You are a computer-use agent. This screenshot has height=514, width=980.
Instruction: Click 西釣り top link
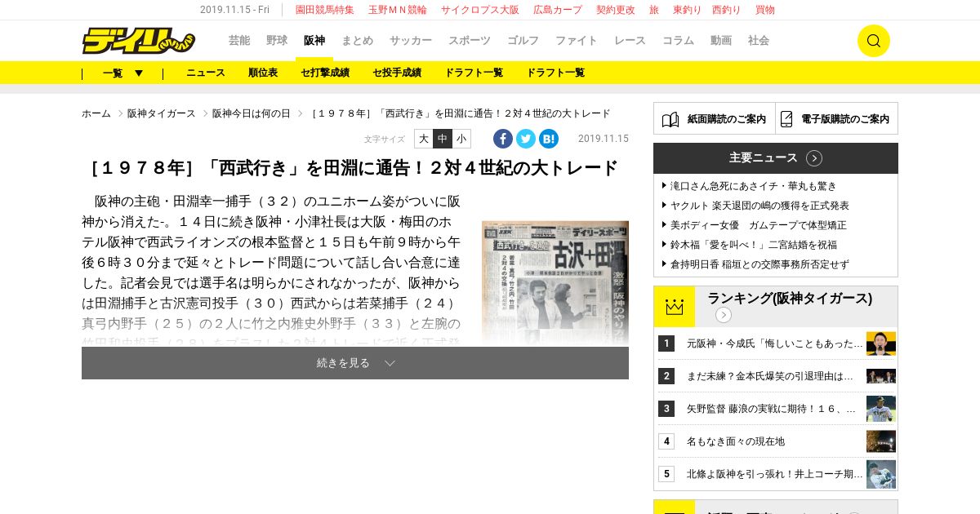click(727, 10)
